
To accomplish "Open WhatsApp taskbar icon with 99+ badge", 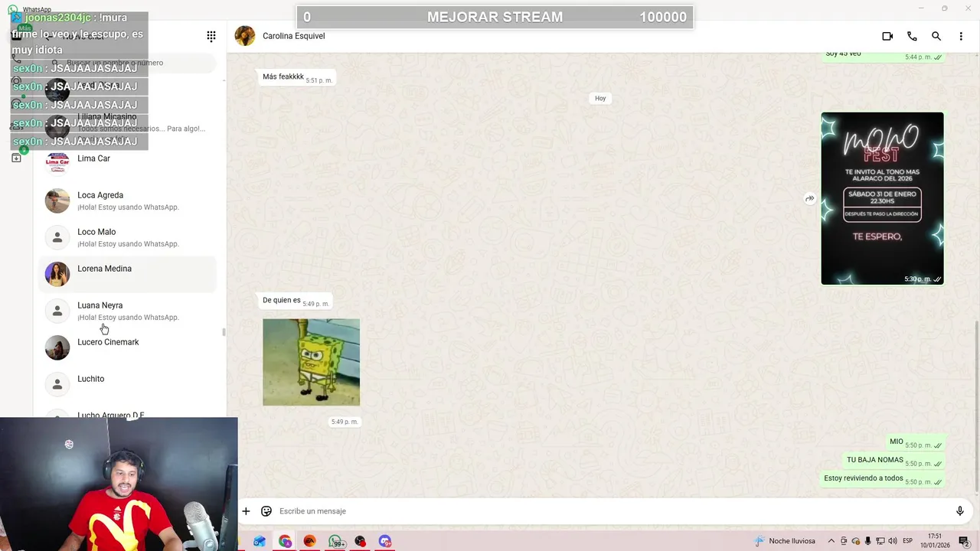I will pos(335,541).
